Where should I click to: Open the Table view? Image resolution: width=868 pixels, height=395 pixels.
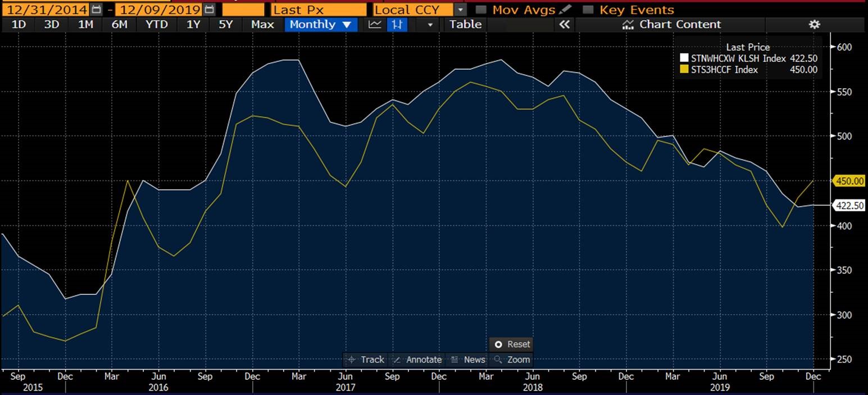[x=465, y=24]
